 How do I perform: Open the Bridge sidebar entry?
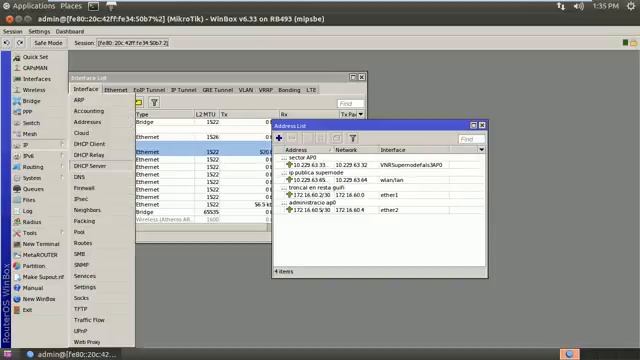[31, 101]
